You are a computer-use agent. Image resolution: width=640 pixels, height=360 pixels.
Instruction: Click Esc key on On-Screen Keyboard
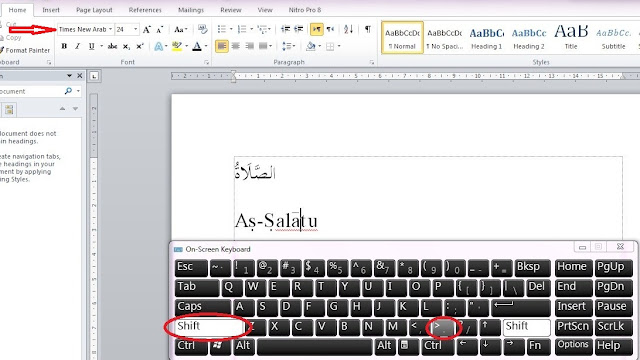click(191, 267)
